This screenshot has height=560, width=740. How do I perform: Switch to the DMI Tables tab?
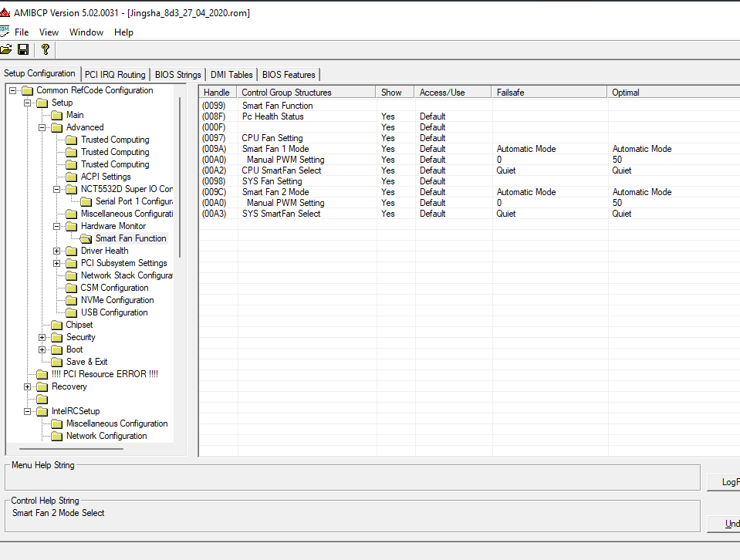coord(231,75)
